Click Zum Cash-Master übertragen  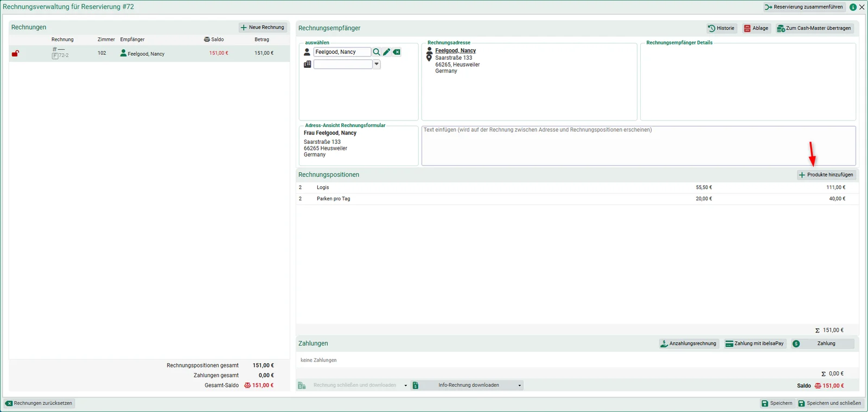pyautogui.click(x=814, y=28)
